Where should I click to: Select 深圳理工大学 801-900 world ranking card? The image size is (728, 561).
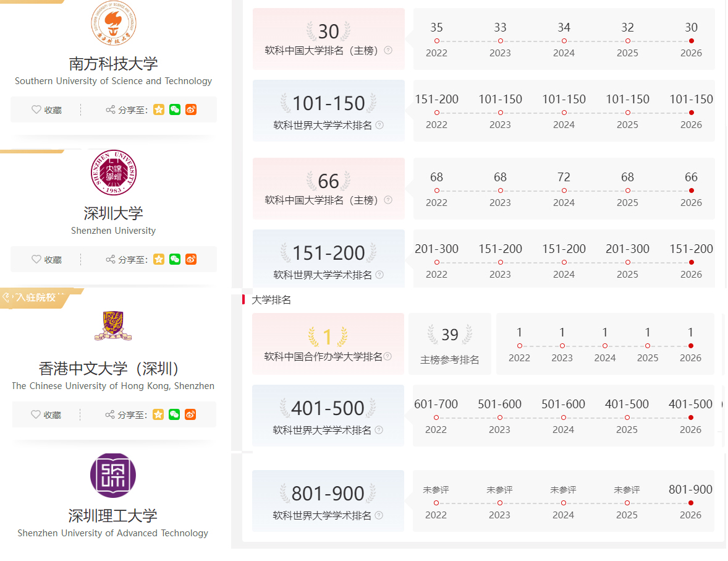click(328, 501)
